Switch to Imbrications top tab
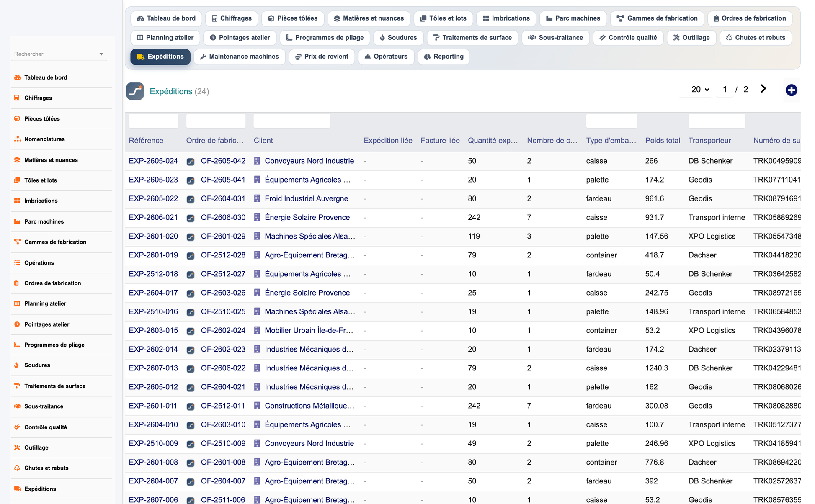 coord(506,18)
